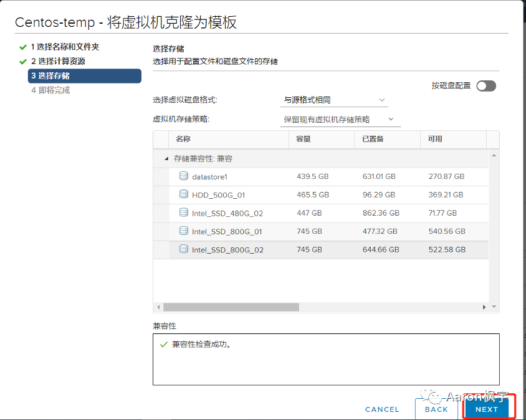
Task: Click the 439.5 GB capacity cell
Action: [313, 176]
